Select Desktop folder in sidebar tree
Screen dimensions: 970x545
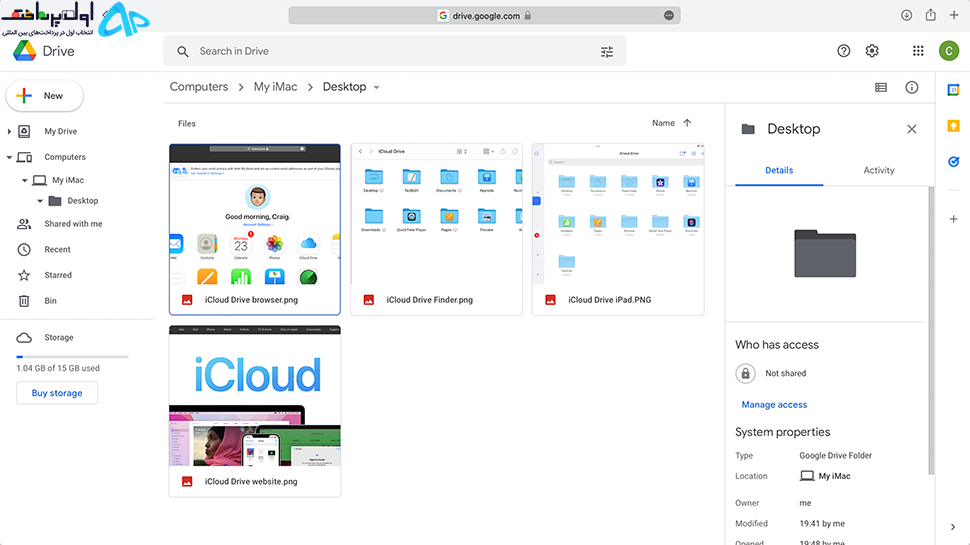click(83, 200)
